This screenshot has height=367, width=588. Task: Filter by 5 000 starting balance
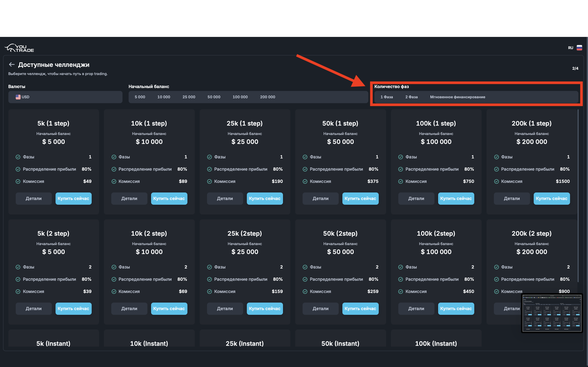[x=140, y=97]
